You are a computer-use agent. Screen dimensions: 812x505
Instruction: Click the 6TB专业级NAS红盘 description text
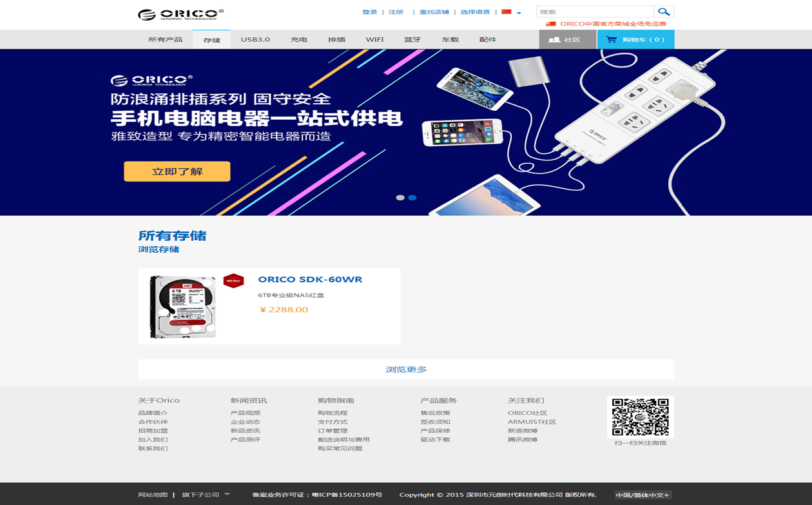(291, 295)
